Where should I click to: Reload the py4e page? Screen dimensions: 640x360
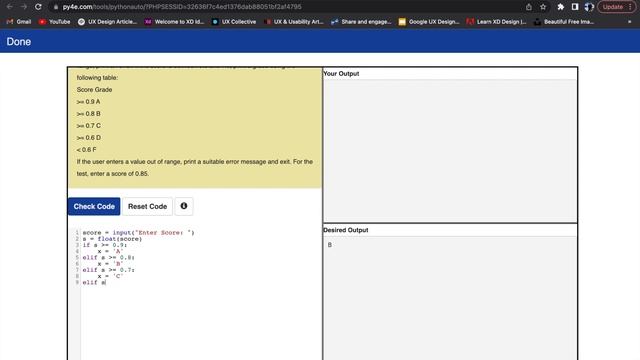click(38, 7)
